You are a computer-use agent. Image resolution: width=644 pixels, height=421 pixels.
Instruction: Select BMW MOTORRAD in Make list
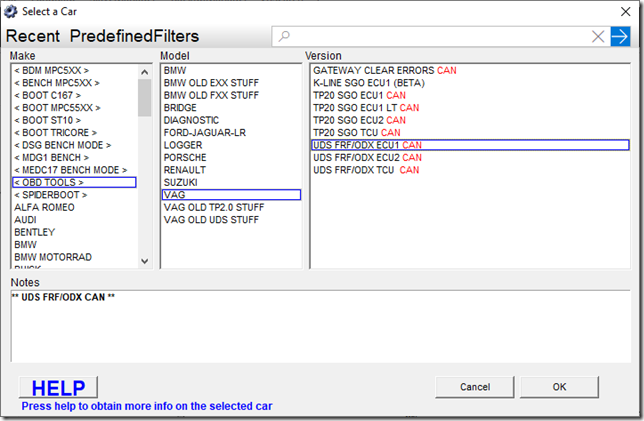point(74,257)
